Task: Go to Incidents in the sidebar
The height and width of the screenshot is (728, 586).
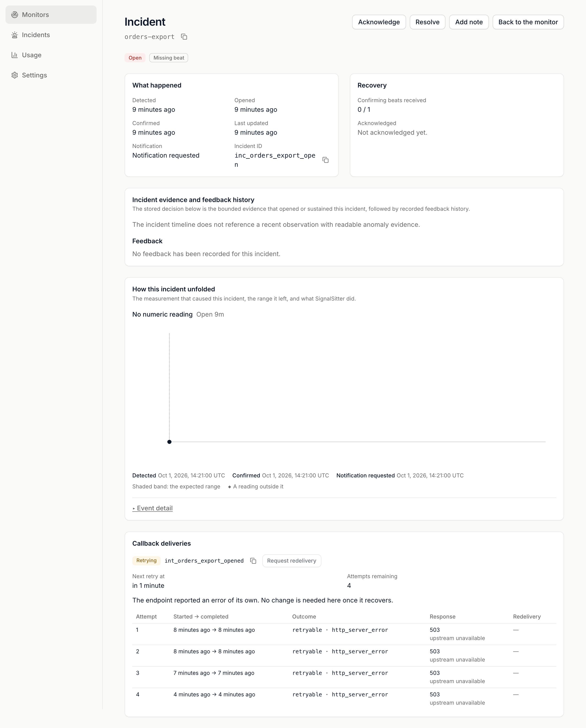Action: 51,35
